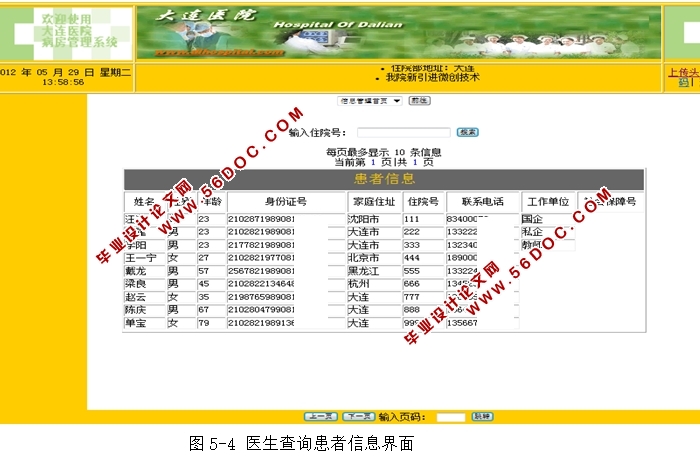Click the 住院部地址：大连 announcement
Screen dimensions: 700x468
point(432,68)
